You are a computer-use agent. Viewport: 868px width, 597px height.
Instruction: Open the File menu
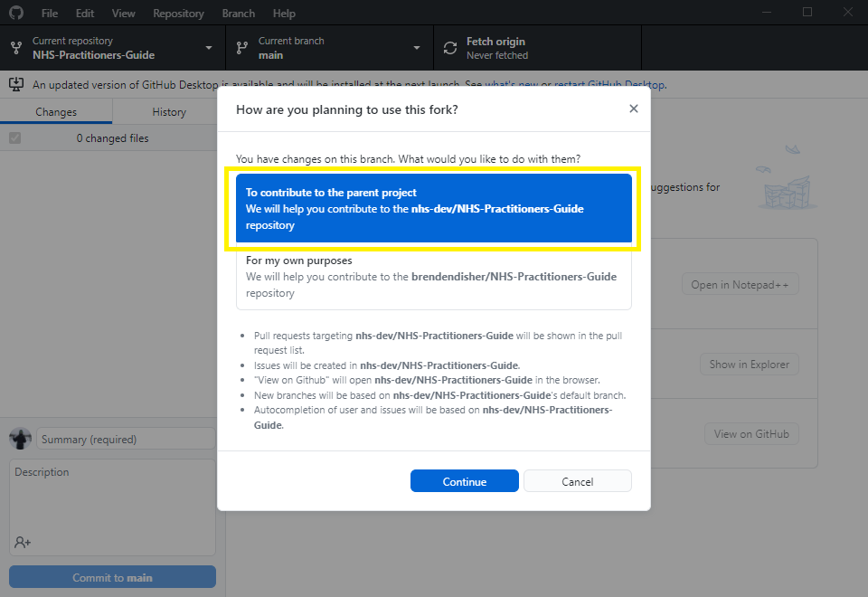pyautogui.click(x=49, y=14)
